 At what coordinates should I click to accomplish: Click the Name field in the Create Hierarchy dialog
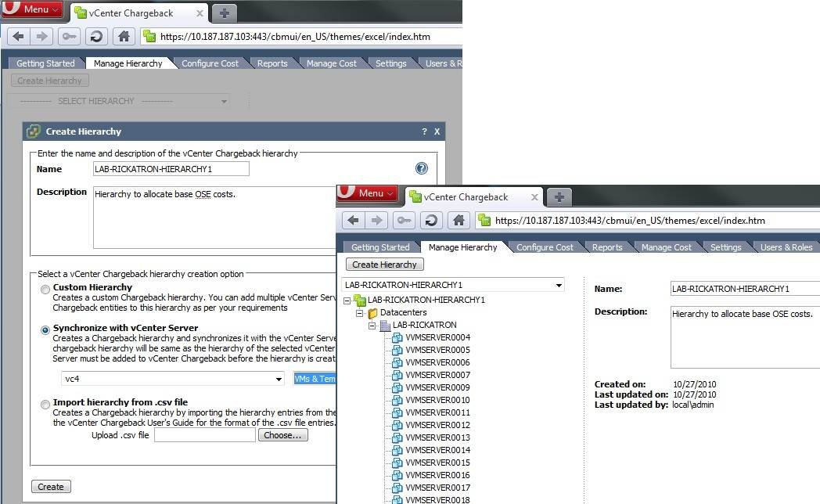coord(171,169)
